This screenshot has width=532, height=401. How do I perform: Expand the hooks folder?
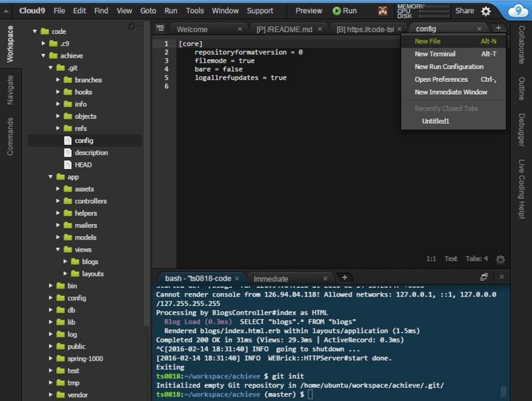[x=58, y=92]
